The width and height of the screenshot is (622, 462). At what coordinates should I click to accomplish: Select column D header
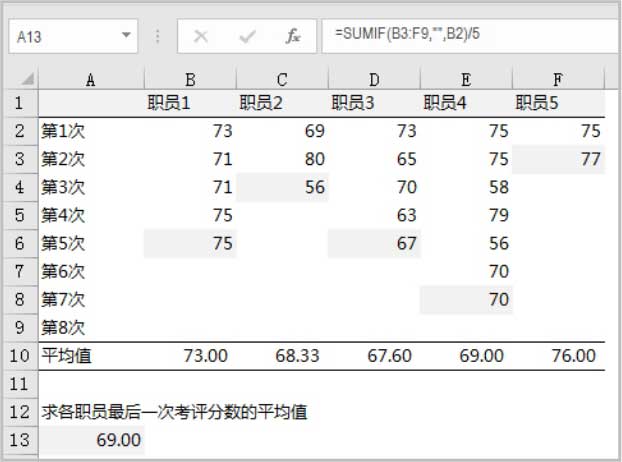[x=374, y=79]
